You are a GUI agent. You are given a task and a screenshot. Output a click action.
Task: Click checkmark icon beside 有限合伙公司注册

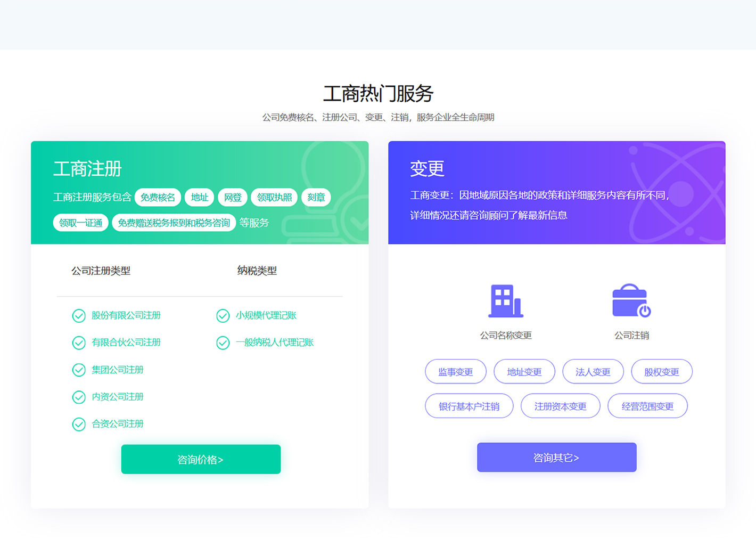point(79,343)
